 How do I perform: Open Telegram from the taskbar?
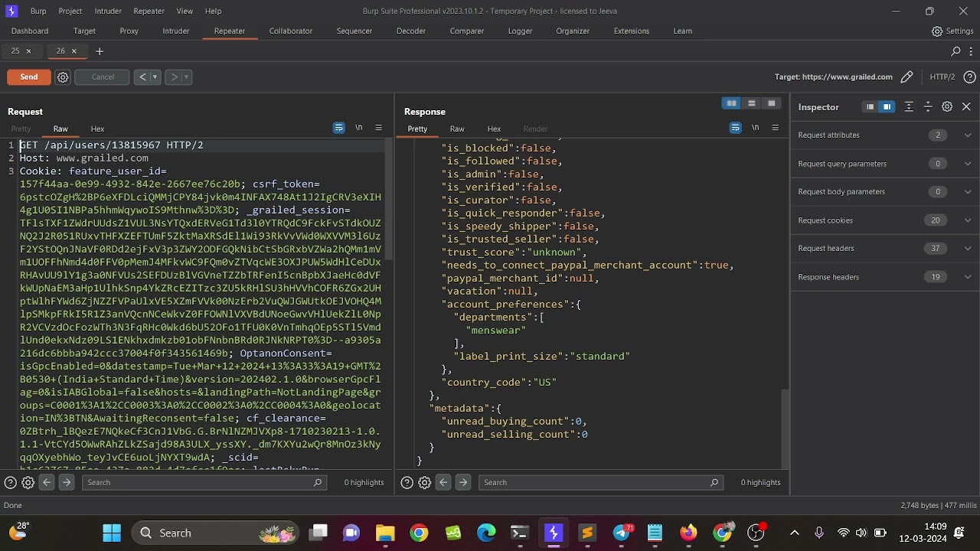pyautogui.click(x=622, y=533)
